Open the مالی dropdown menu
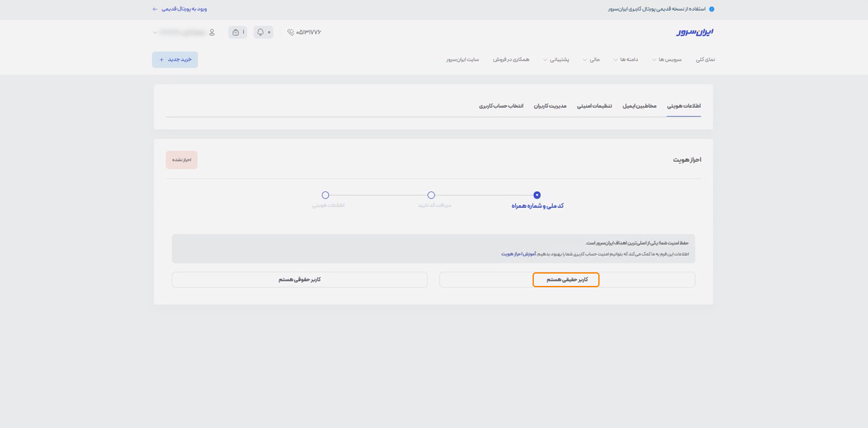Viewport: 868px width, 428px height. (x=593, y=60)
